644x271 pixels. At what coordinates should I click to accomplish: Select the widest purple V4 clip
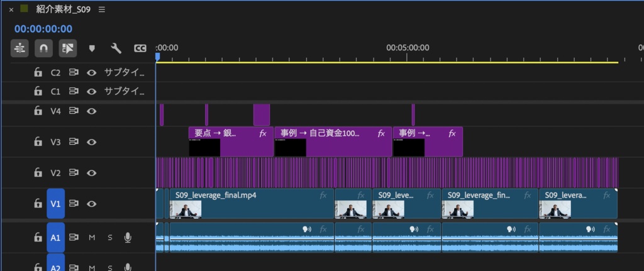(x=262, y=115)
